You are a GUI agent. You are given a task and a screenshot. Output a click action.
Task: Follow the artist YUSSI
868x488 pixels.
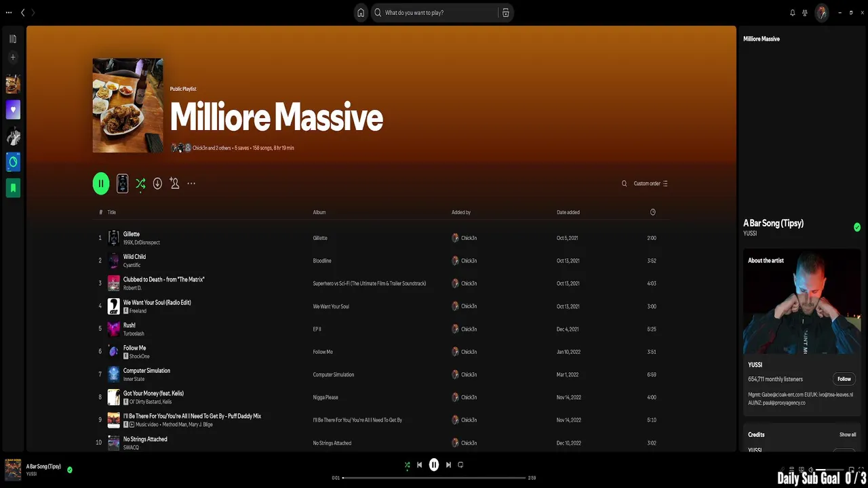coord(844,379)
